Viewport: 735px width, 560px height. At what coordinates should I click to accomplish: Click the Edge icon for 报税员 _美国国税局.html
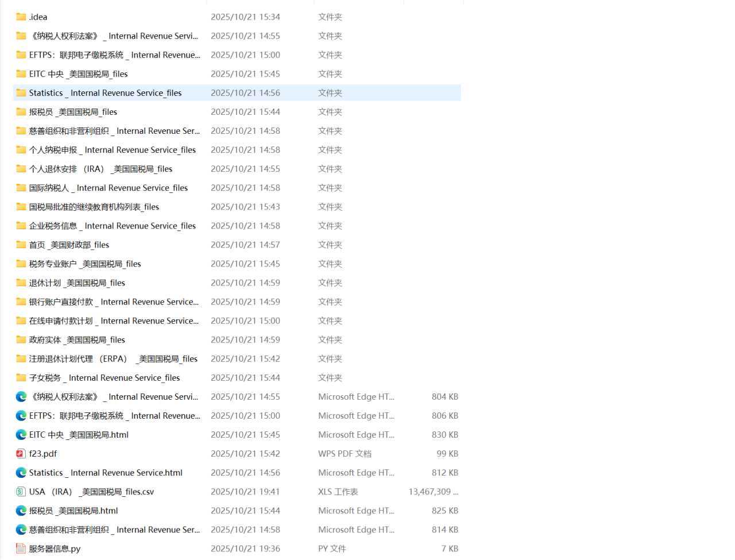[21, 510]
